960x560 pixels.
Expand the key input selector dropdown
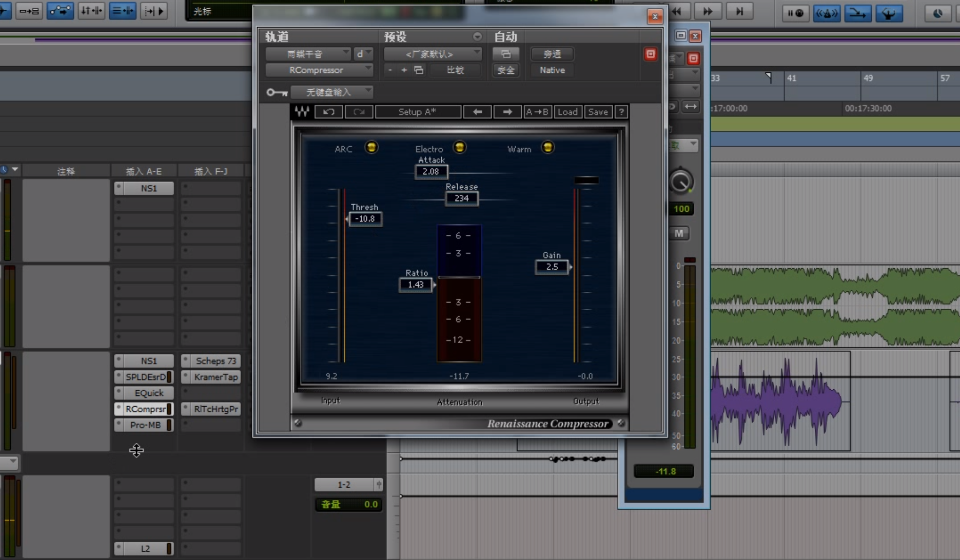point(331,92)
